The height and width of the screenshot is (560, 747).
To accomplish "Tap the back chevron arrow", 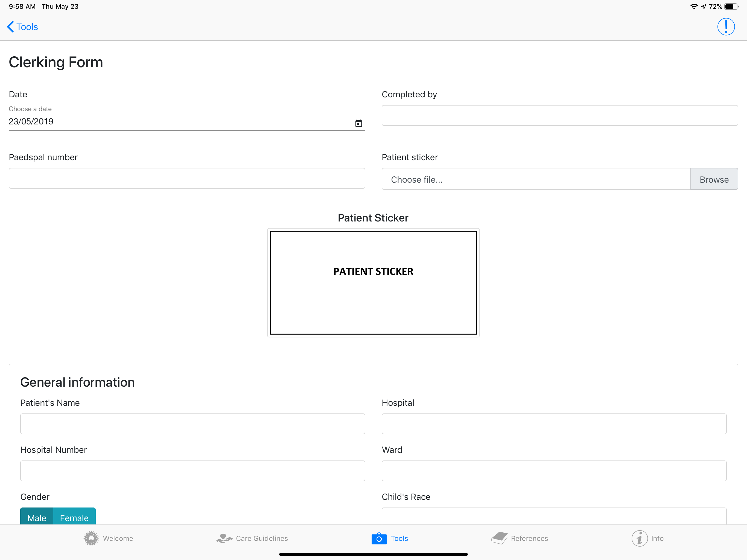I will click(10, 27).
